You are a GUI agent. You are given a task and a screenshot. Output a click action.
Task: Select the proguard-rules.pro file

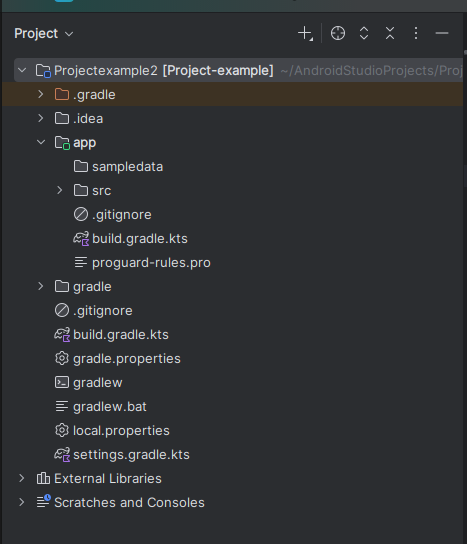point(151,263)
